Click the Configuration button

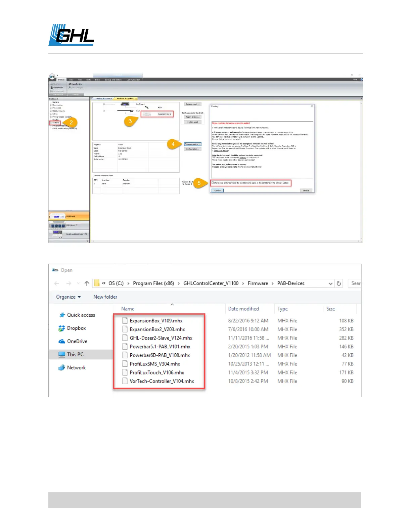pos(193,149)
